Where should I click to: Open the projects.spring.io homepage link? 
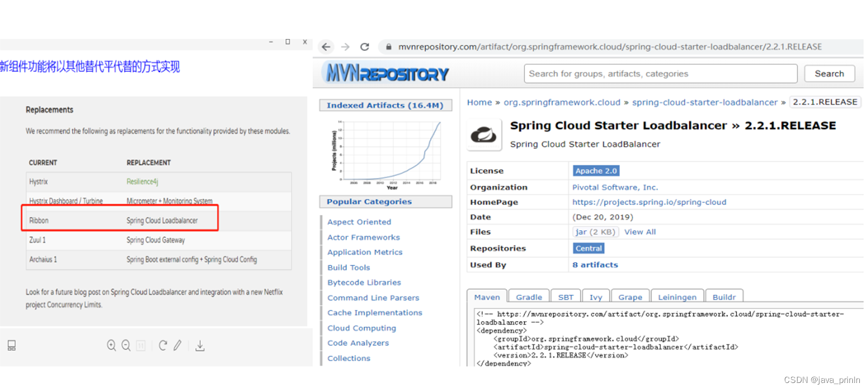coord(649,202)
